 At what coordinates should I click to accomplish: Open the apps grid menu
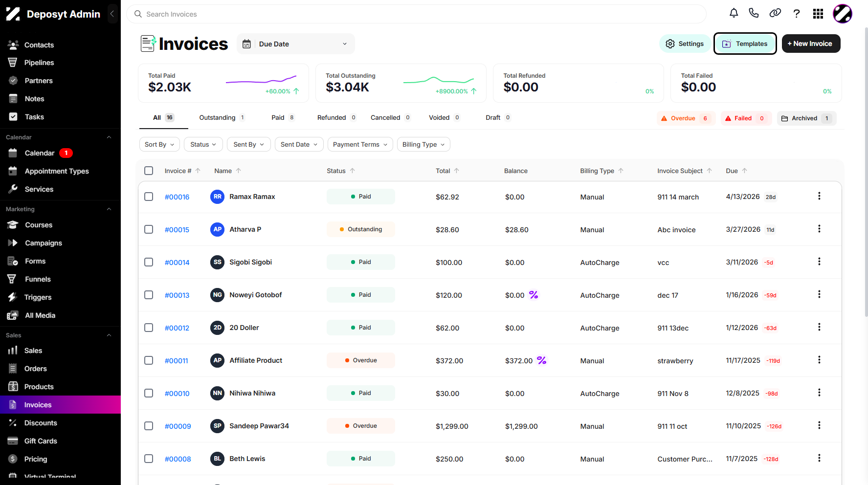point(818,14)
